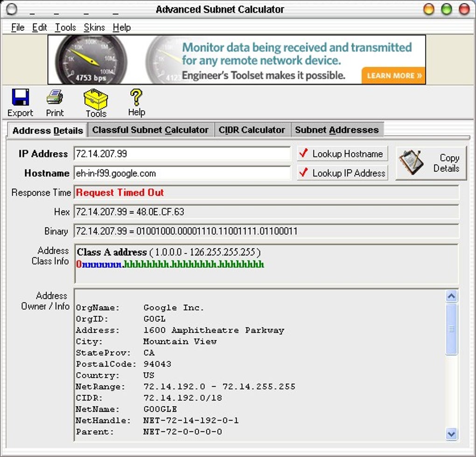Image resolution: width=476 pixels, height=457 pixels.
Task: Click the Lookup Hostname button
Action: click(x=342, y=154)
